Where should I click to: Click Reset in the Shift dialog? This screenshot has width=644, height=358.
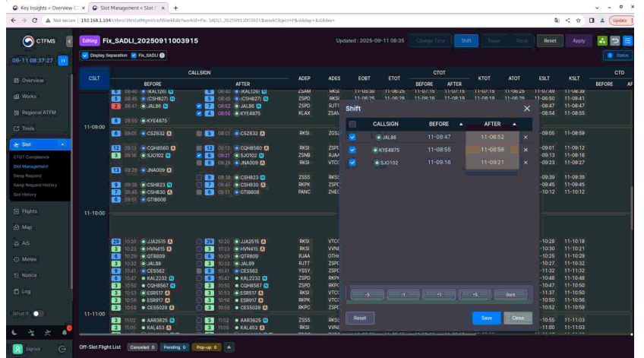(x=360, y=318)
